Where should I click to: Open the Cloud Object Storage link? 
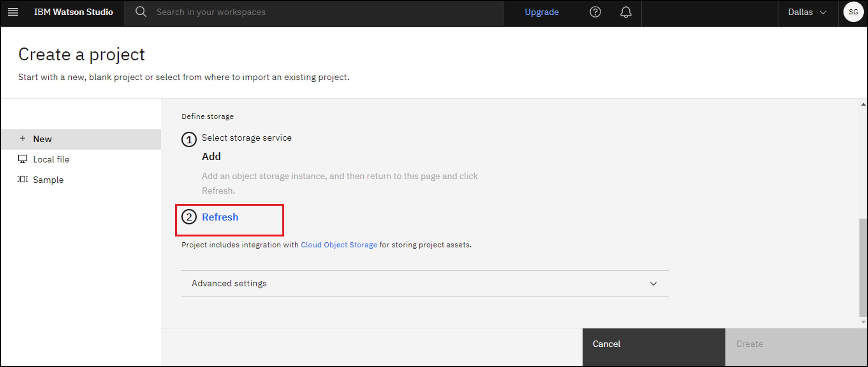coord(339,245)
